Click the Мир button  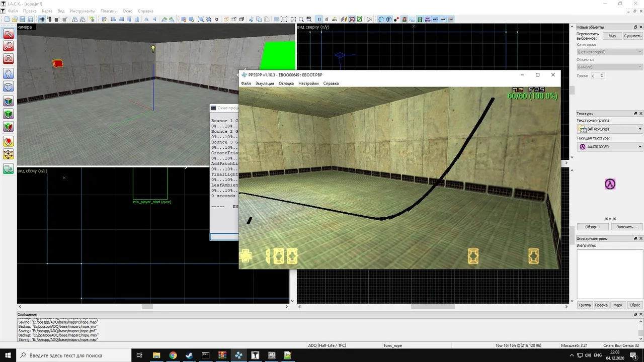point(612,36)
